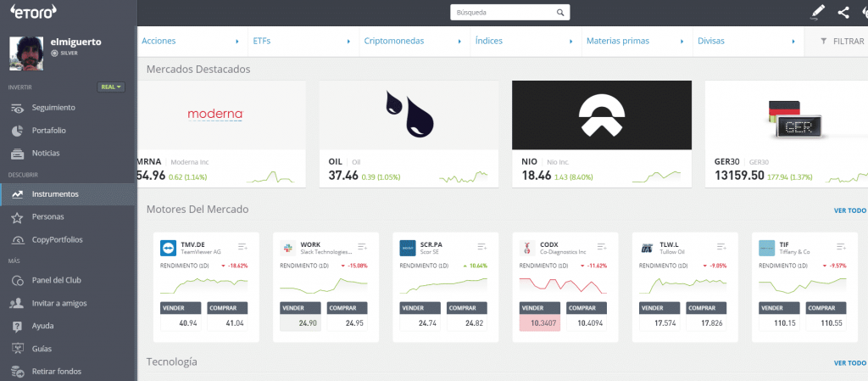This screenshot has width=868, height=381.
Task: Click the elmiguerto username
Action: point(75,42)
